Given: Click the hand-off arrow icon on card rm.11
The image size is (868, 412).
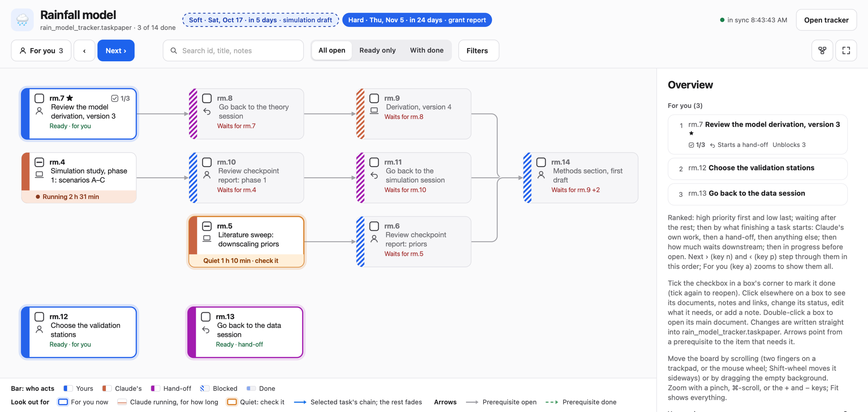Looking at the screenshot, I should click(x=374, y=175).
